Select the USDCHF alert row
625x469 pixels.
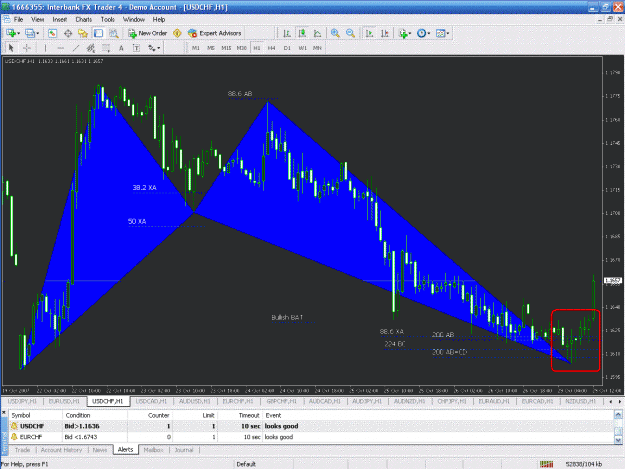tap(311, 426)
